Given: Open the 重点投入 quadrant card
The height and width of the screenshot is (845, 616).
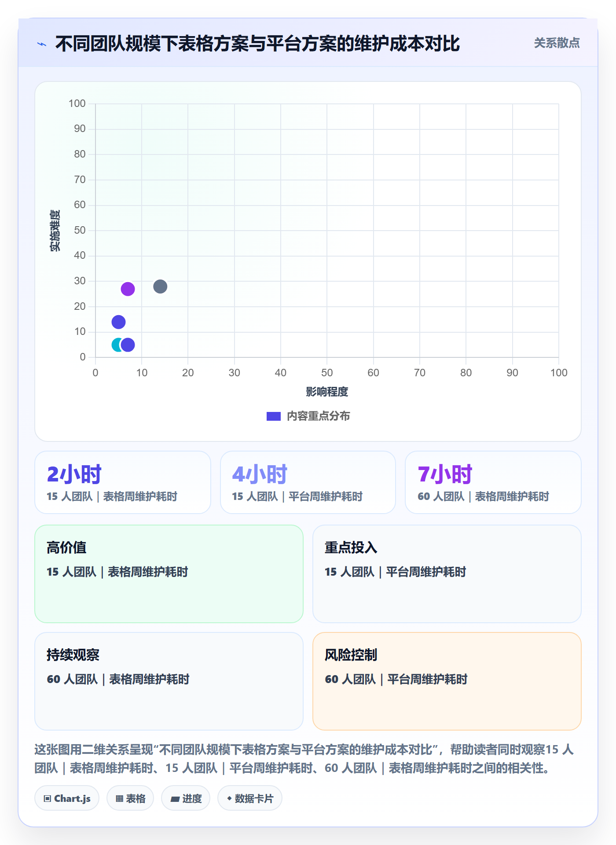Looking at the screenshot, I should click(447, 574).
